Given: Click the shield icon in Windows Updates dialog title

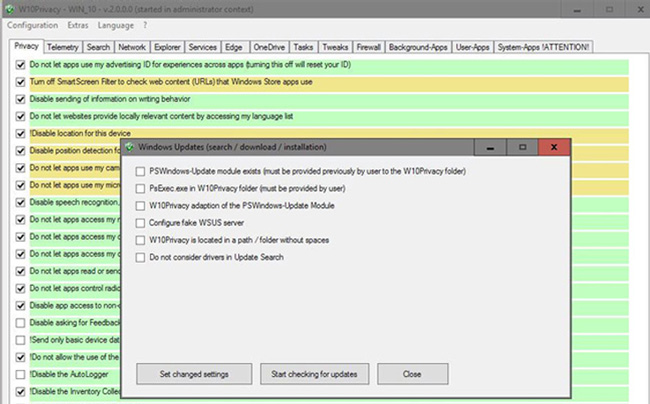Looking at the screenshot, I should (130, 147).
